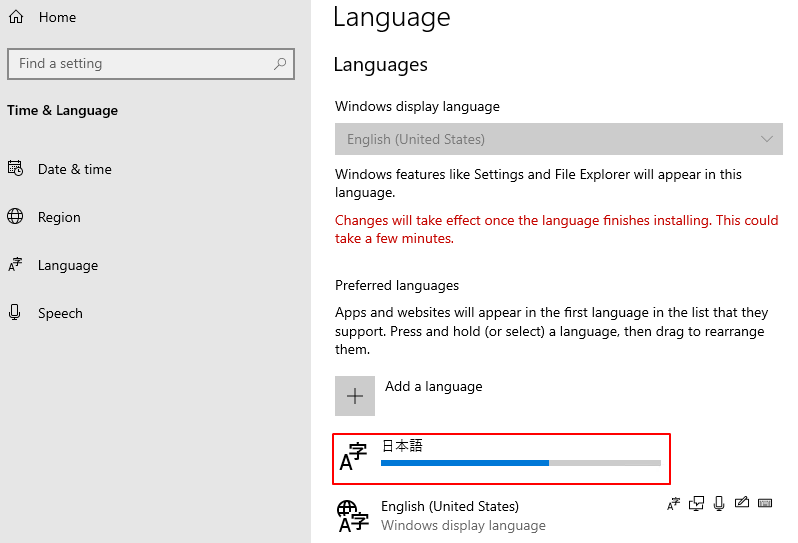Click the display language feature icon for English
Viewport: 798px width, 543px height.
[674, 503]
